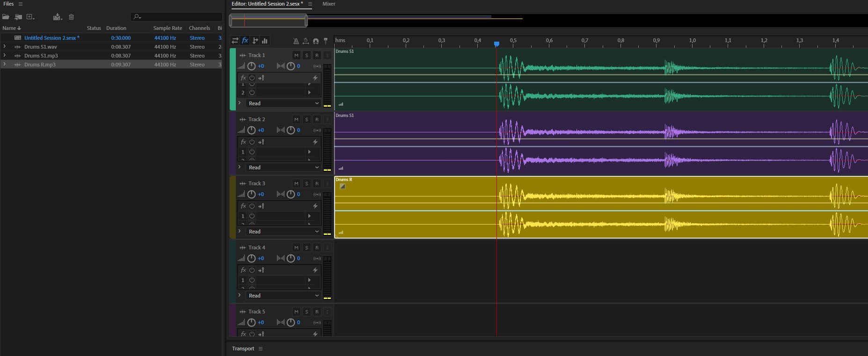Image resolution: width=868 pixels, height=356 pixels.
Task: Click the Sends view icon next to fx
Action: [x=255, y=41]
